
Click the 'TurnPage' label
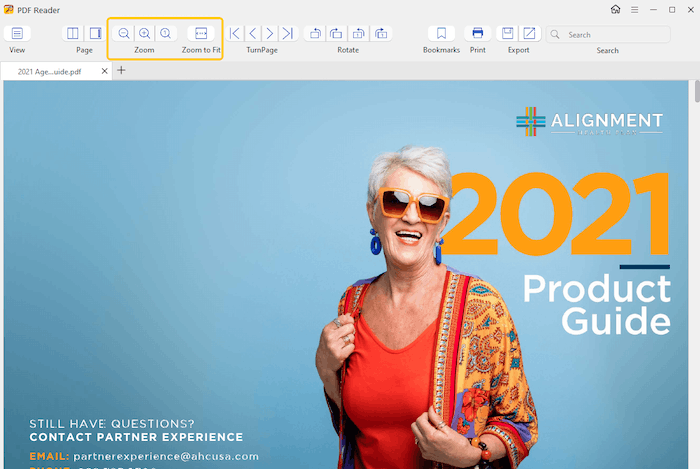click(x=262, y=50)
